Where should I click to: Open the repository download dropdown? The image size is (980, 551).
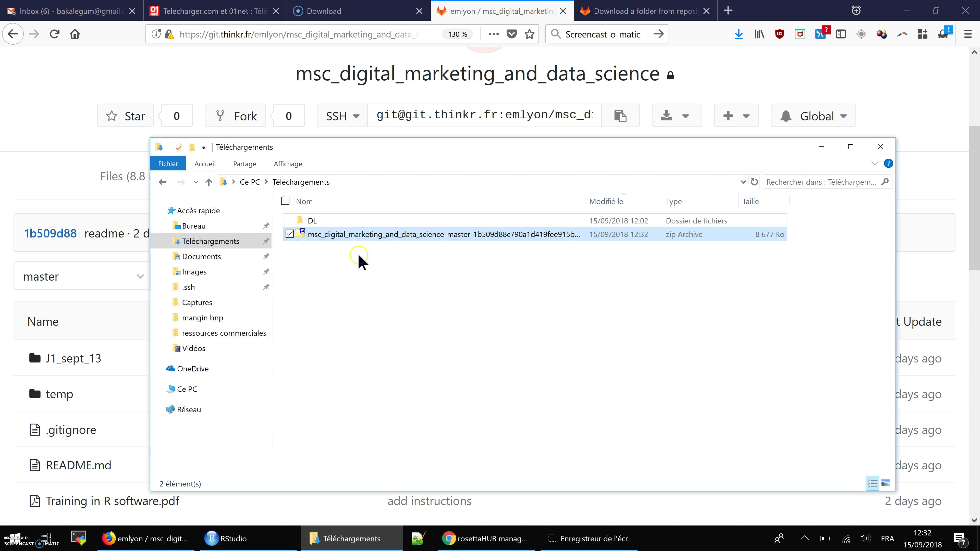coord(676,116)
